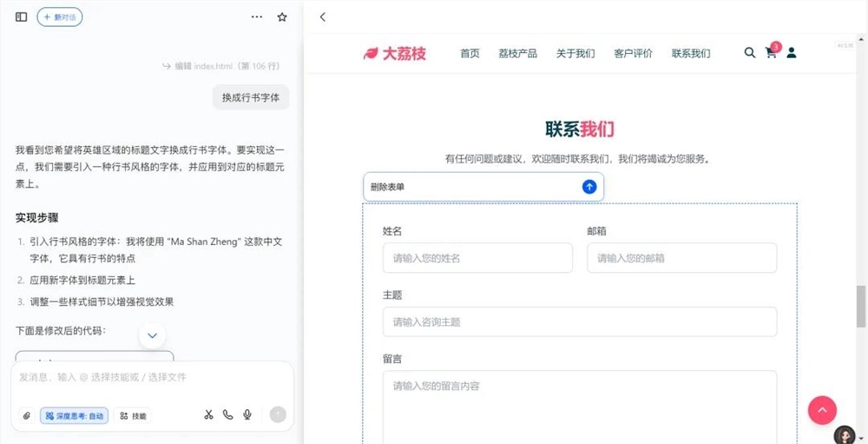The height and width of the screenshot is (444, 868).
Task: Start a new chat with 新对话 button
Action: [60, 17]
